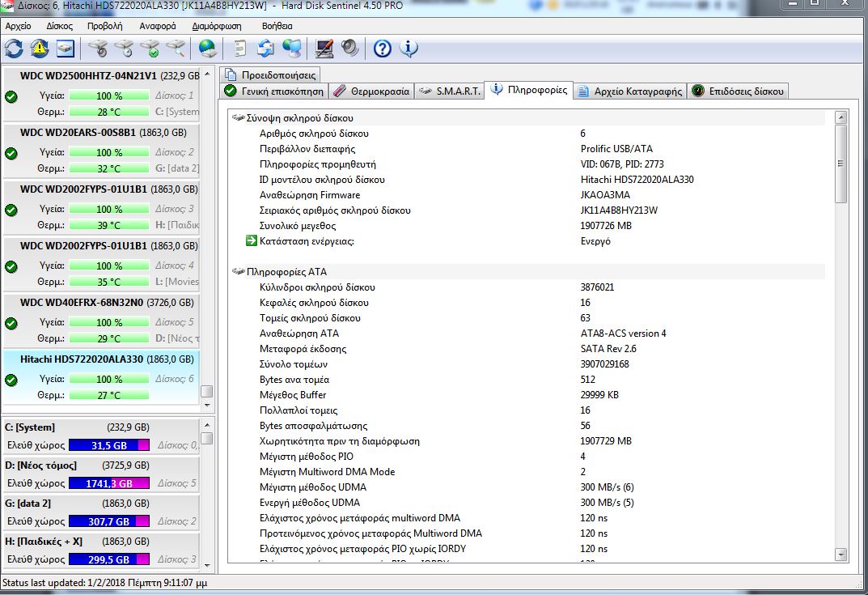868x595 pixels.
Task: Select the H: [Παιδικές + X] partition entry
Action: click(101, 550)
